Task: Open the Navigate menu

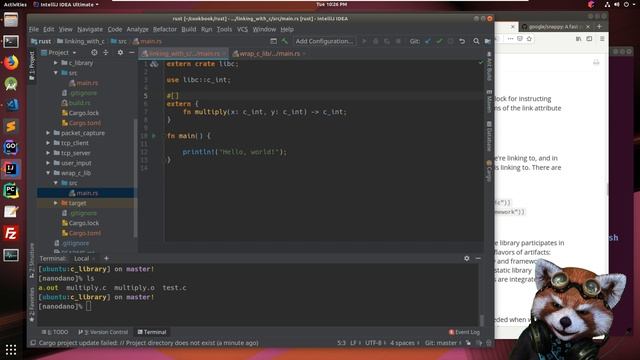Action: pos(90,29)
